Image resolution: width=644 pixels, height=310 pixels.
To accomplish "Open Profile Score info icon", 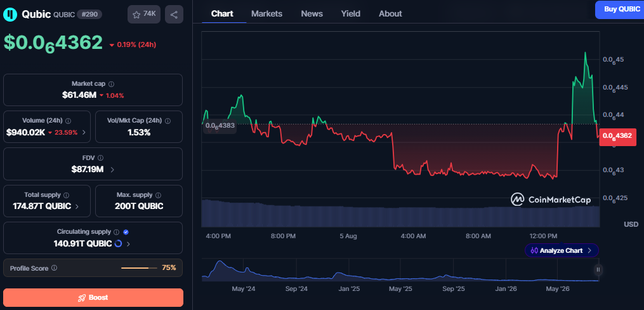I will pos(54,268).
